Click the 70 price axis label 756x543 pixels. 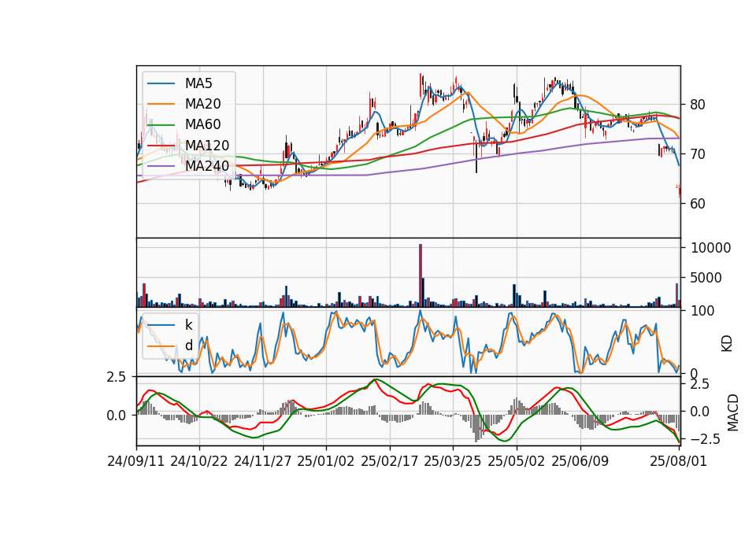point(698,154)
